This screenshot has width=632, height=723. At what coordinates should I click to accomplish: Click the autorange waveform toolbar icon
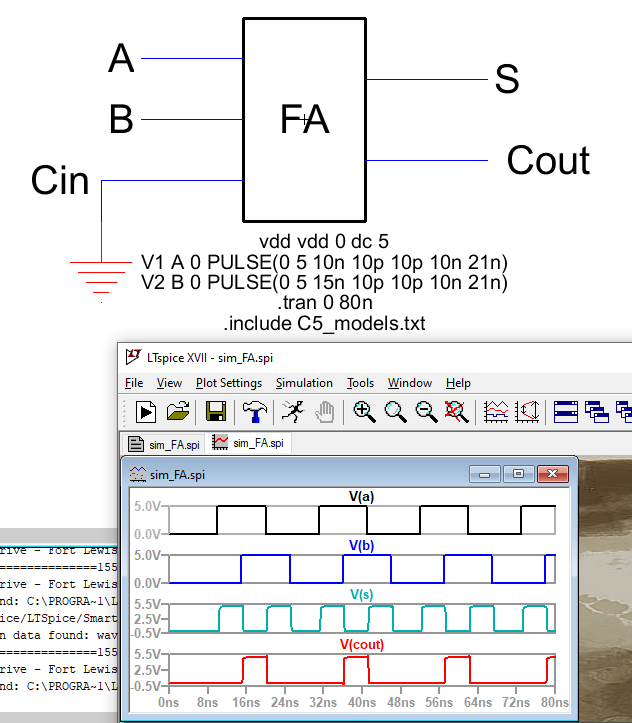point(495,411)
